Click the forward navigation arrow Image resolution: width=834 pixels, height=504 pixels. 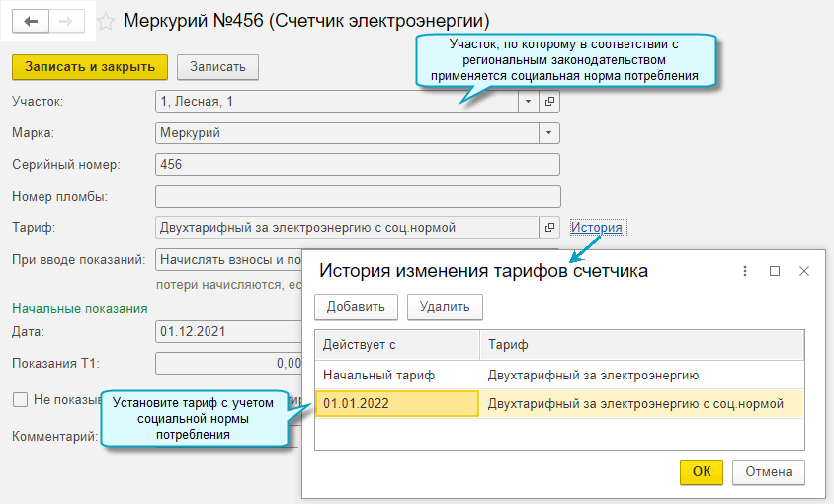(x=66, y=21)
